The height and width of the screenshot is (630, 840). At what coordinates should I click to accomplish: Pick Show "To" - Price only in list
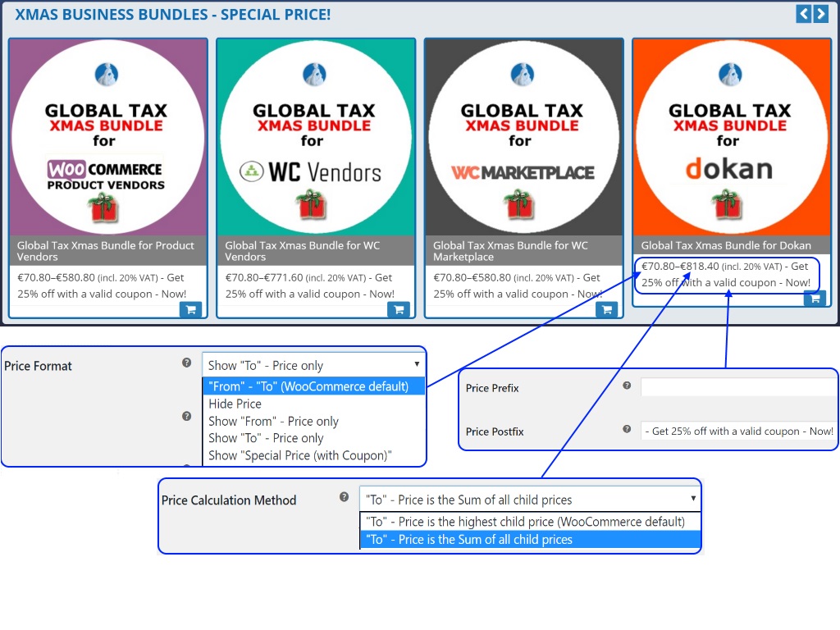tap(313, 438)
